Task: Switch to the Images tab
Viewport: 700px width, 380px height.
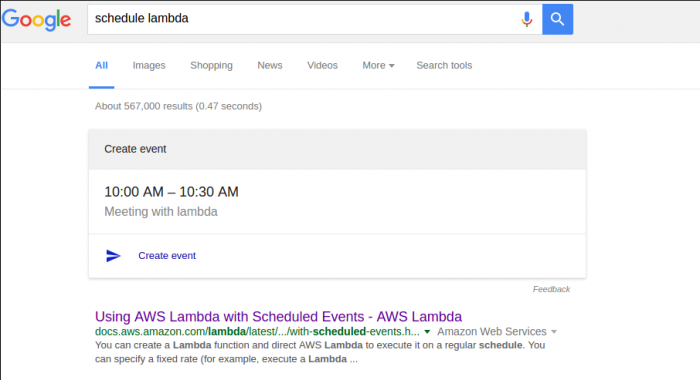Action: point(149,65)
